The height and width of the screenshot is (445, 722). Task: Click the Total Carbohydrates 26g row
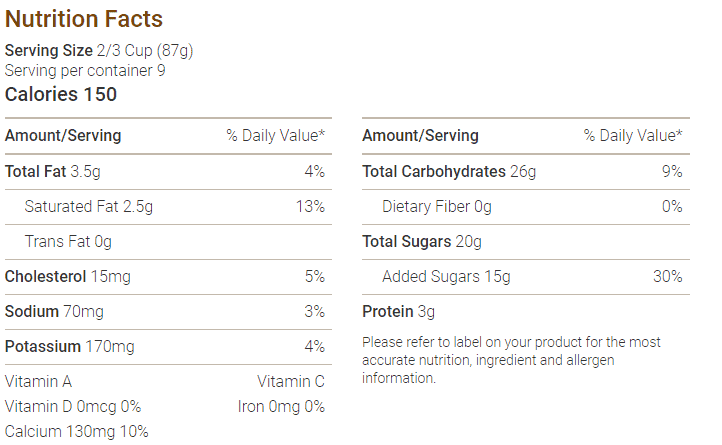point(526,172)
